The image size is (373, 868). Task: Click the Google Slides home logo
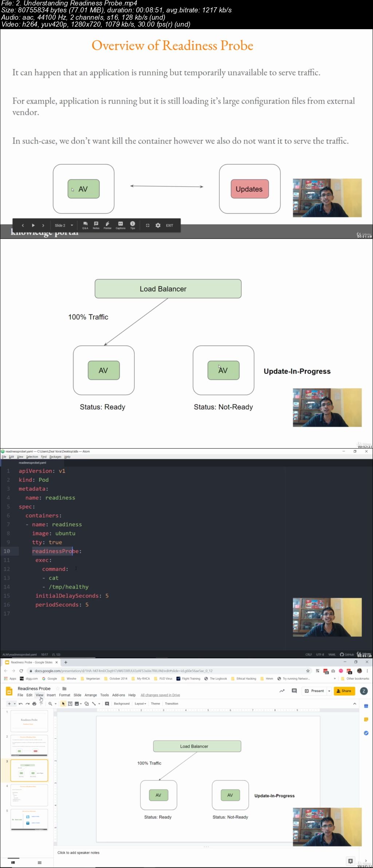point(9,691)
